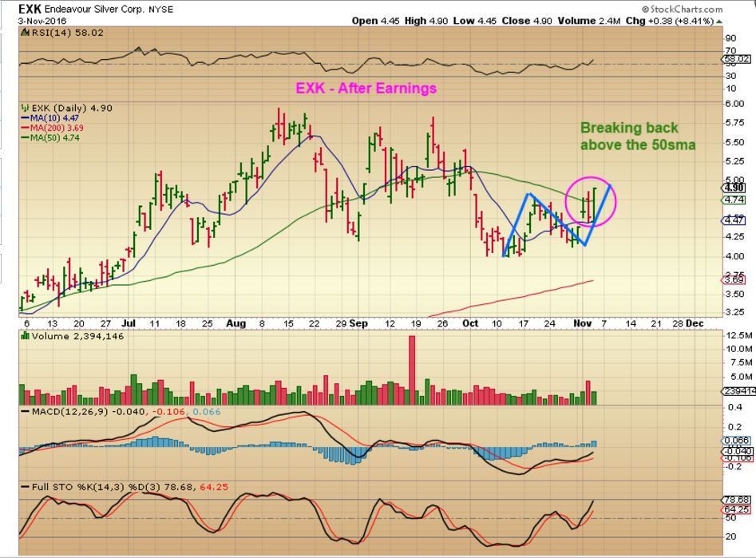
Task: Click the 58.02 RSI value tag on right axis
Action: [737, 59]
